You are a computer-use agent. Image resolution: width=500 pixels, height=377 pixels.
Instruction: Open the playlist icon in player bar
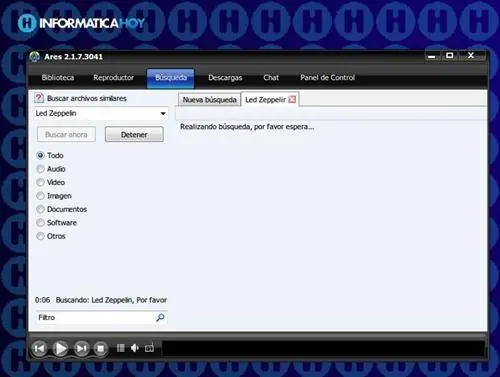(121, 348)
